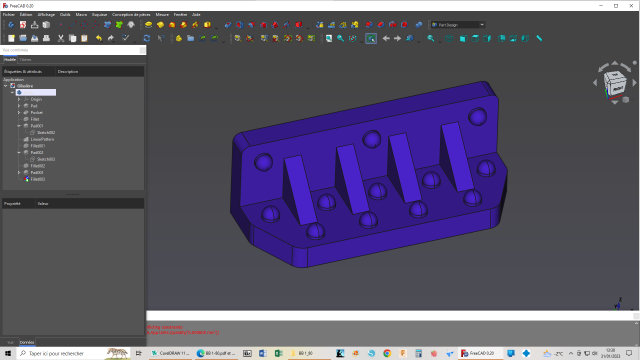Screen dimensions: 640x360
Task: Click the navigation cube in the 3D view
Action: click(615, 83)
